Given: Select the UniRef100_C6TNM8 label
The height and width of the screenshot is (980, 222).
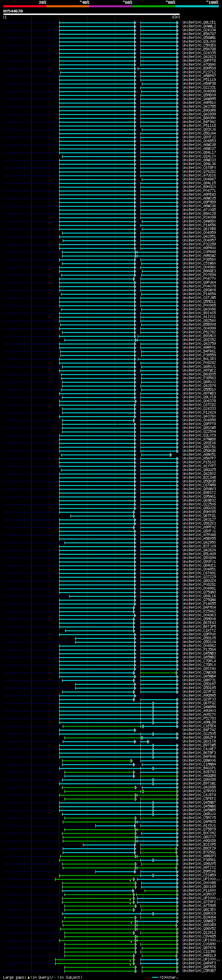Looking at the screenshot, I should click(x=199, y=485).
